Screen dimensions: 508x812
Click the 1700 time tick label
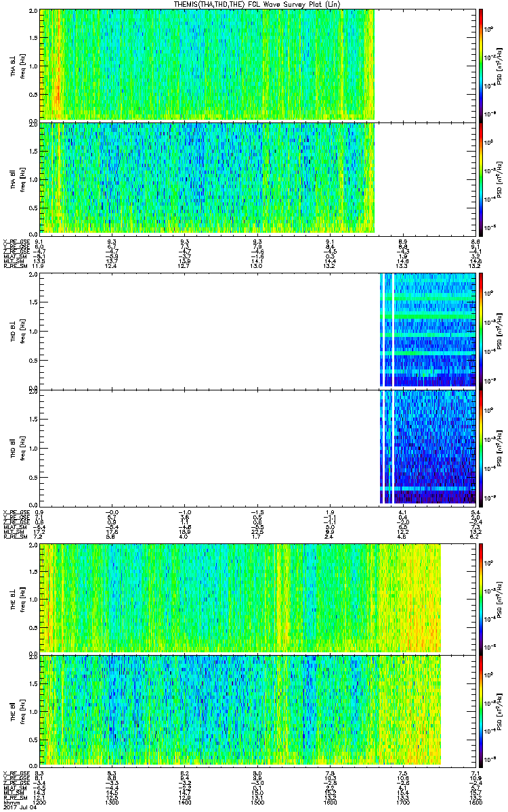tap(403, 803)
